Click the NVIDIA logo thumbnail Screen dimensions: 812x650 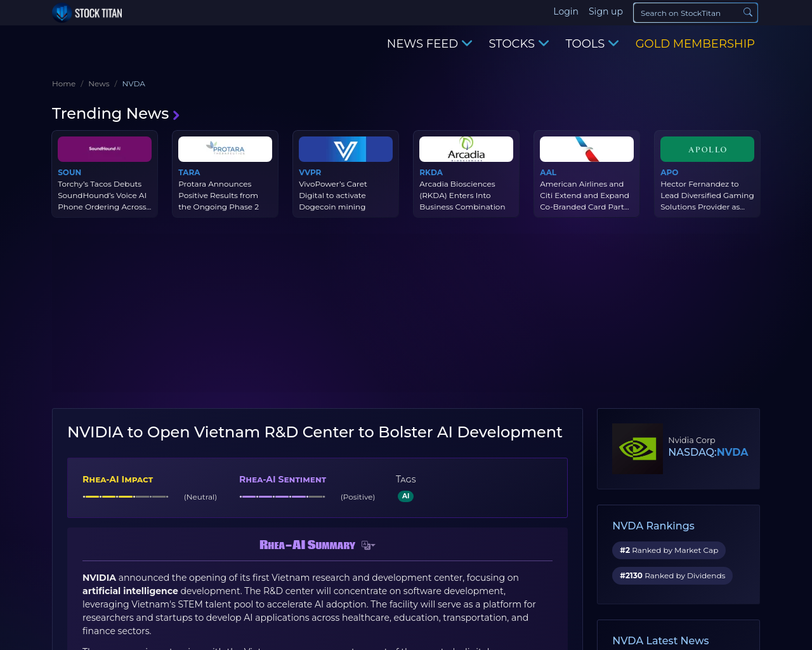pyautogui.click(x=638, y=449)
